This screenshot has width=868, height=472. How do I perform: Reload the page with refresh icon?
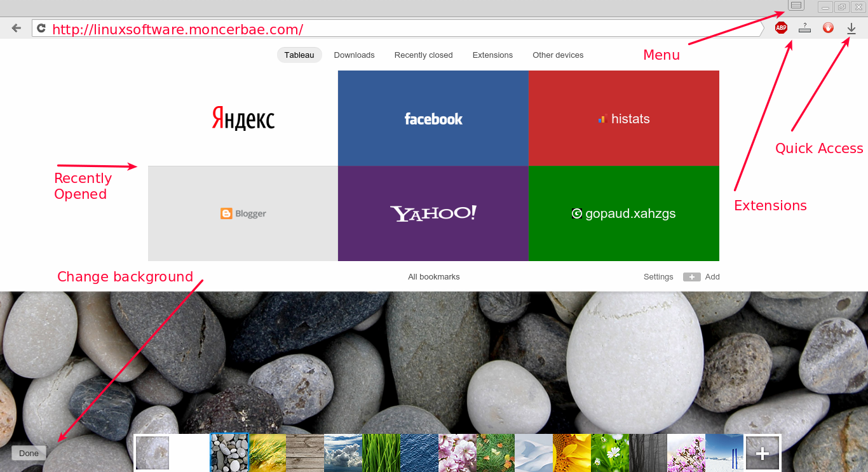(41, 28)
